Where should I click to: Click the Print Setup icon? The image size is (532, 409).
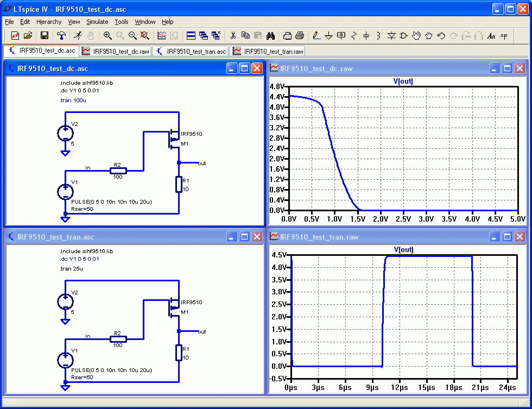point(287,35)
